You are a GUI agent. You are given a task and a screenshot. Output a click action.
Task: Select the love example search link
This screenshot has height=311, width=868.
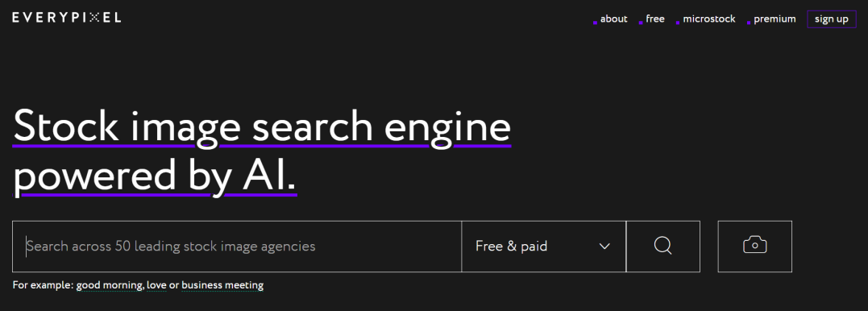tap(156, 285)
